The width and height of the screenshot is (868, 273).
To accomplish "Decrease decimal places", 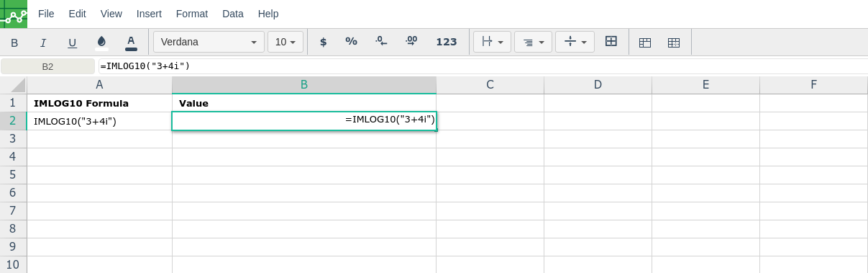I will coord(381,42).
